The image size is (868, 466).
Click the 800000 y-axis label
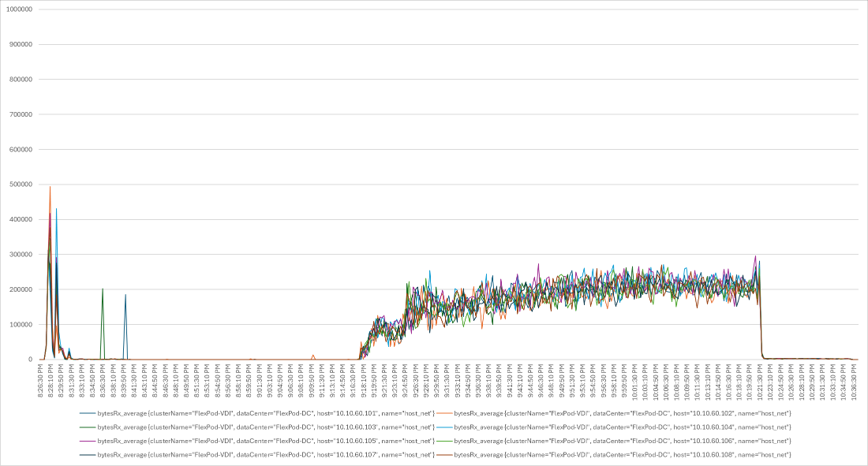[21, 79]
